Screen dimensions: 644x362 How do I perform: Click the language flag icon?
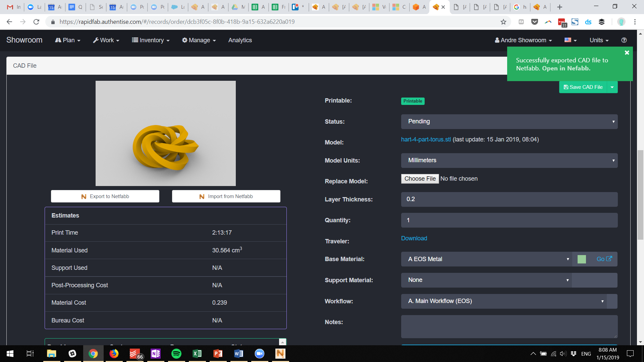pyautogui.click(x=570, y=40)
